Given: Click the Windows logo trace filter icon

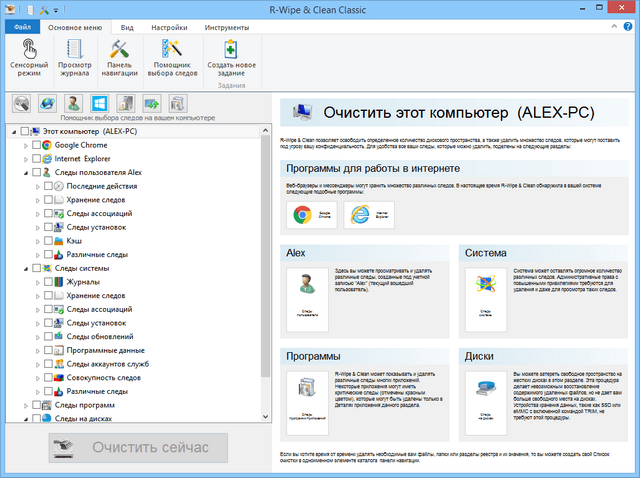Looking at the screenshot, I should pos(99,103).
